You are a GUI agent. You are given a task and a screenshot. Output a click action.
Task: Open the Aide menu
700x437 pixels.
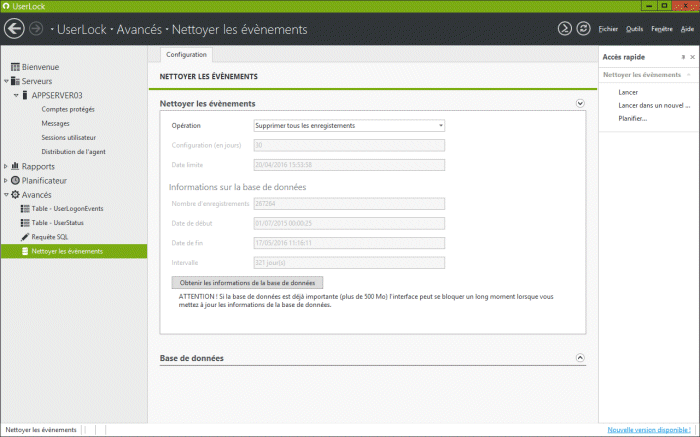click(687, 29)
